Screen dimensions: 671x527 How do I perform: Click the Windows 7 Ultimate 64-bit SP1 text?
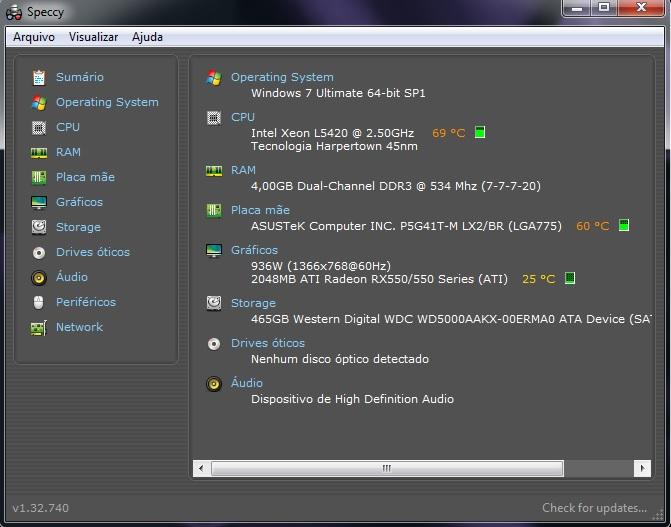(338, 93)
